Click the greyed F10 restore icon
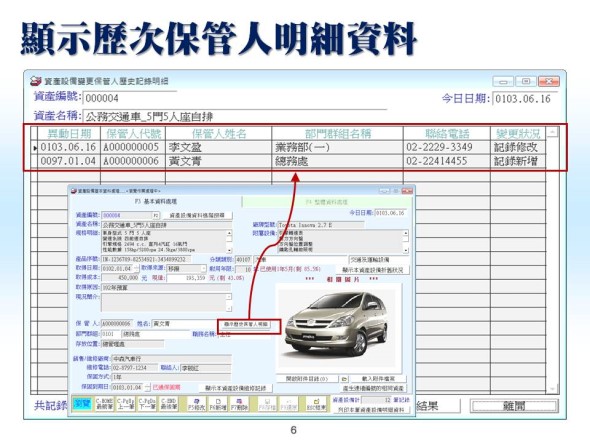The width and height of the screenshot is (590, 443). coord(289,404)
